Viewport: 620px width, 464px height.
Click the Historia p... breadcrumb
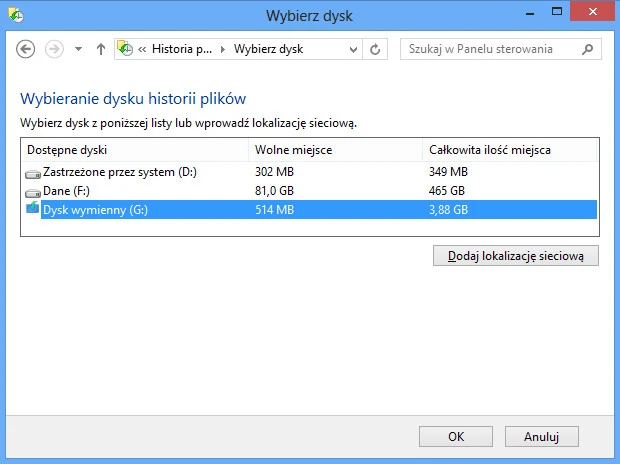(182, 49)
